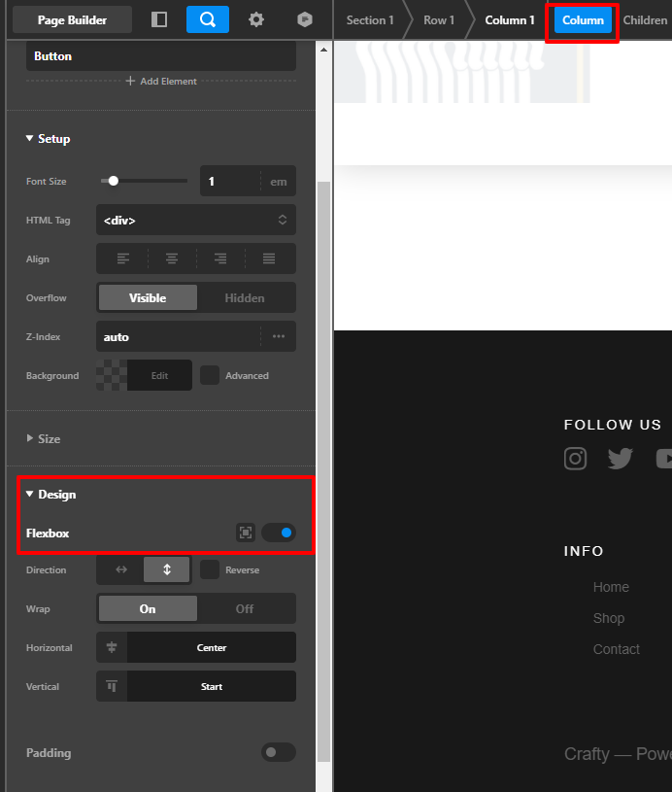Click the Twitter icon in footer
This screenshot has height=792, width=672.
click(620, 459)
